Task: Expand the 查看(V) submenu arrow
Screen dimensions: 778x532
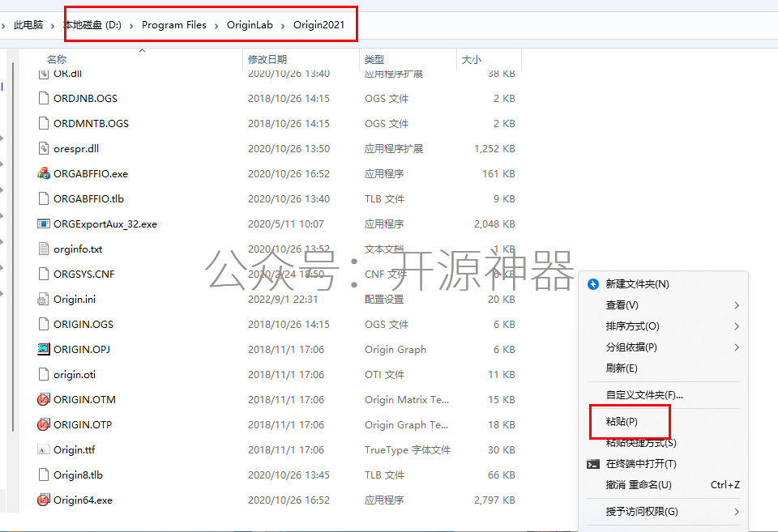Action: (737, 305)
